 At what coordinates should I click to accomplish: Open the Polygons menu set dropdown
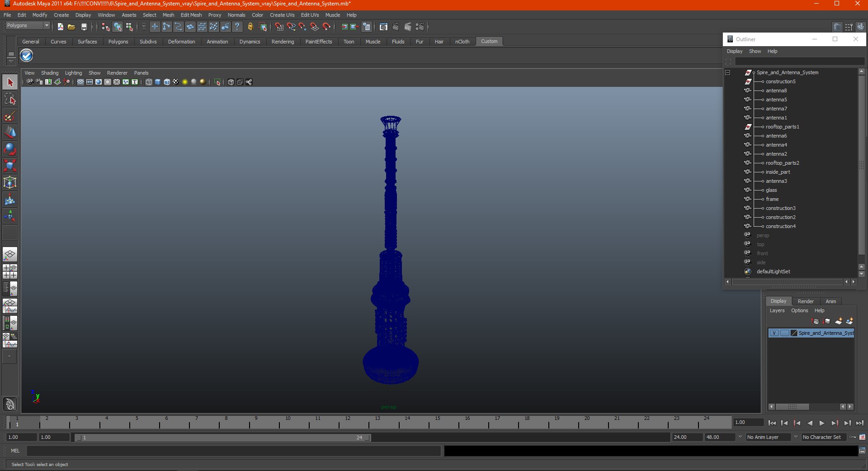coord(28,26)
